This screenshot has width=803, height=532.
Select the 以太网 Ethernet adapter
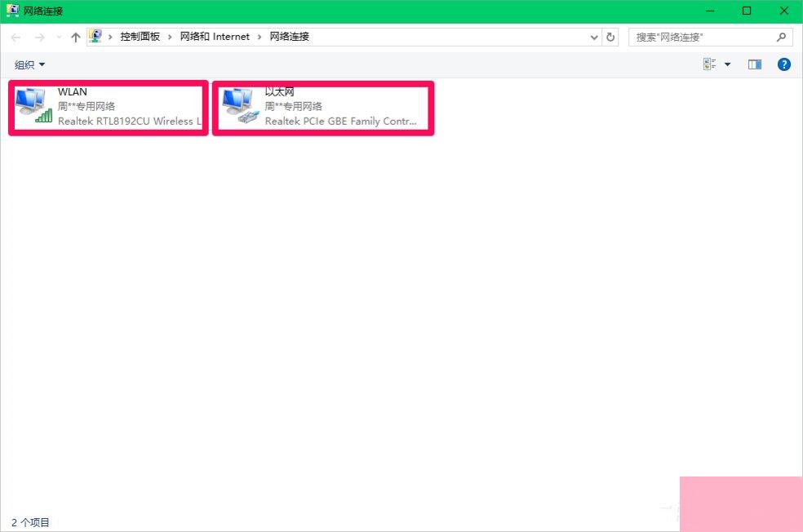pos(323,107)
